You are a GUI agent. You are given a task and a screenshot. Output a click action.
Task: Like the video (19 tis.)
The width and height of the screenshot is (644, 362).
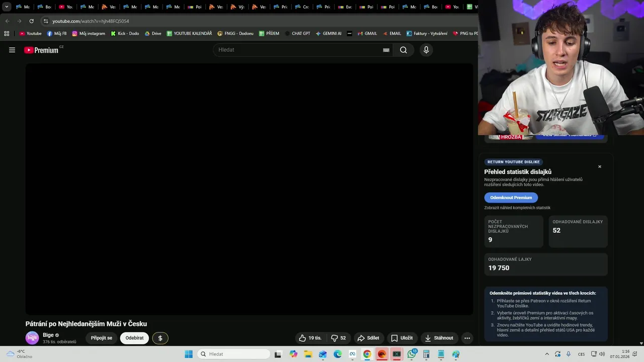[x=310, y=338]
